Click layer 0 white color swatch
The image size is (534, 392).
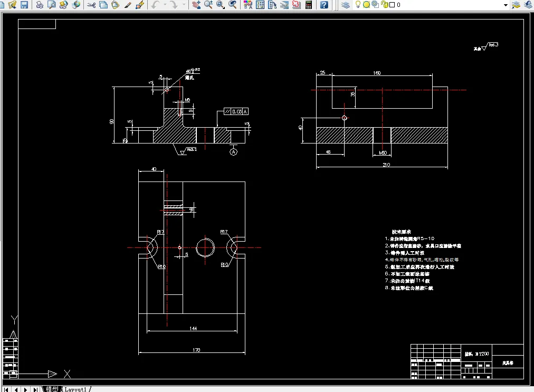392,5
